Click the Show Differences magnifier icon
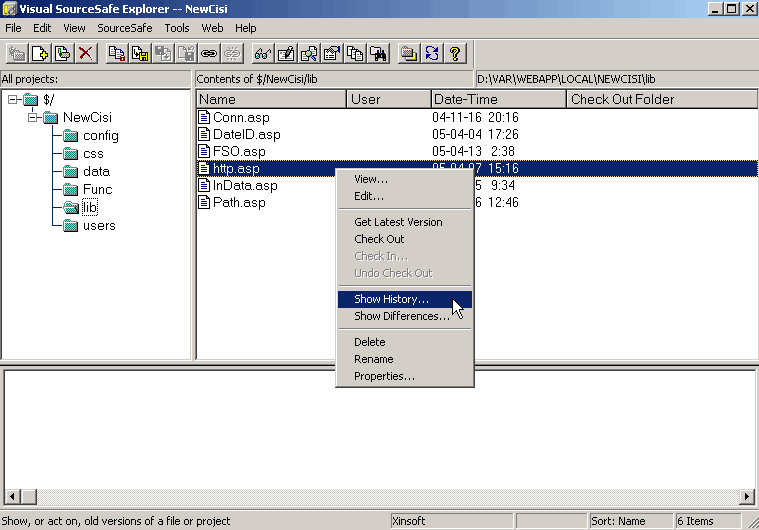Image resolution: width=759 pixels, height=530 pixels. click(x=309, y=54)
